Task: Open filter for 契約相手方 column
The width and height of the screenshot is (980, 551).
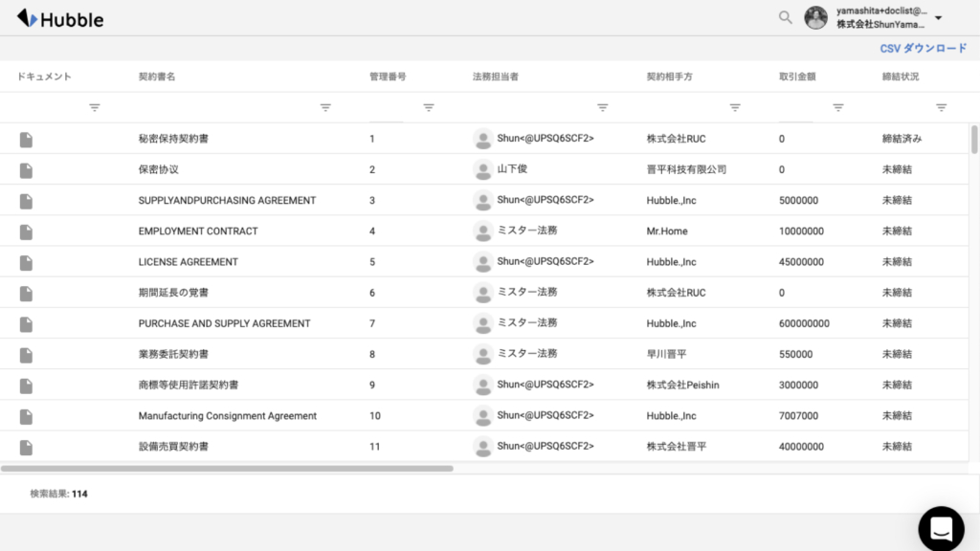Action: coord(735,107)
